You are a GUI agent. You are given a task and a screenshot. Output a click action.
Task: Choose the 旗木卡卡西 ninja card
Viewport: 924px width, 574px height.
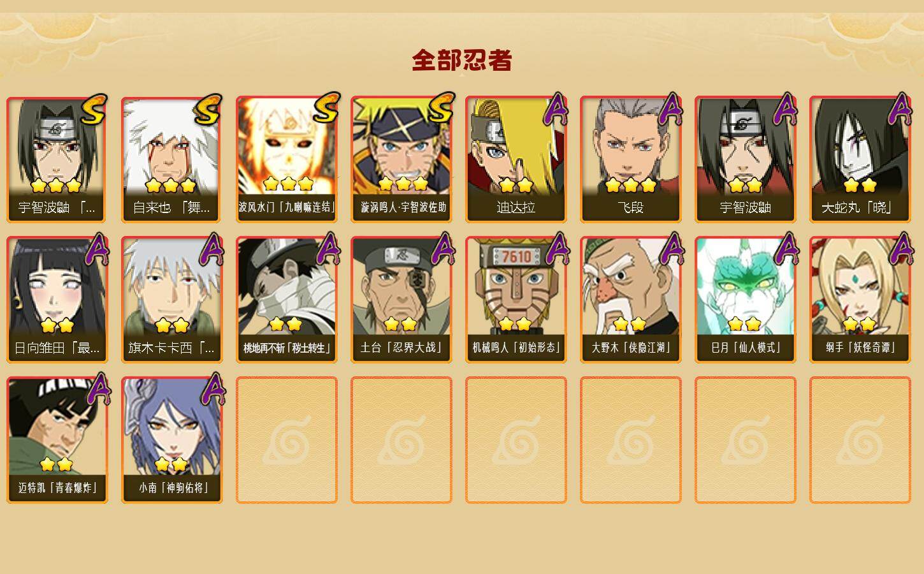coord(172,300)
